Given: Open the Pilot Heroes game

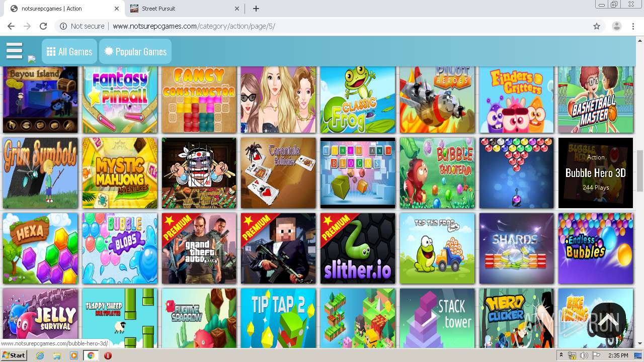Looking at the screenshot, I should pos(437,100).
